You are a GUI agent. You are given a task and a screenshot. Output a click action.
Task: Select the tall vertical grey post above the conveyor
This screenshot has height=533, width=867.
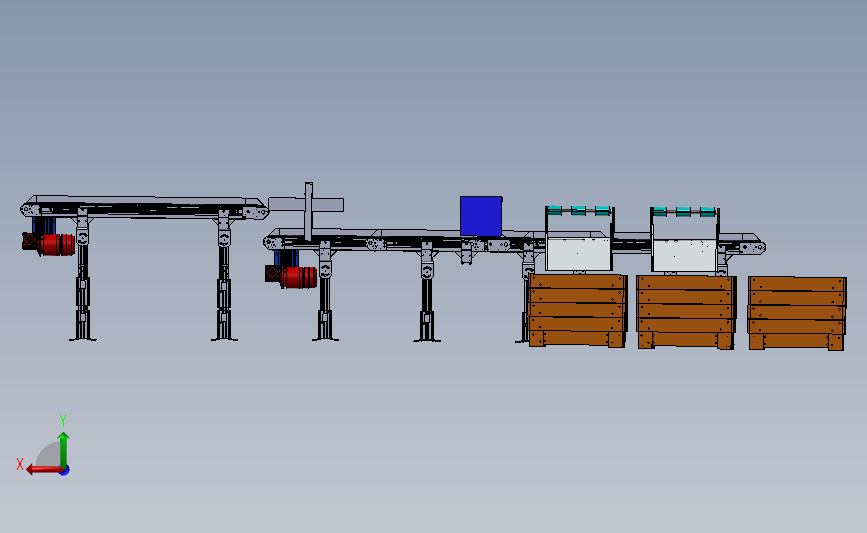(309, 211)
